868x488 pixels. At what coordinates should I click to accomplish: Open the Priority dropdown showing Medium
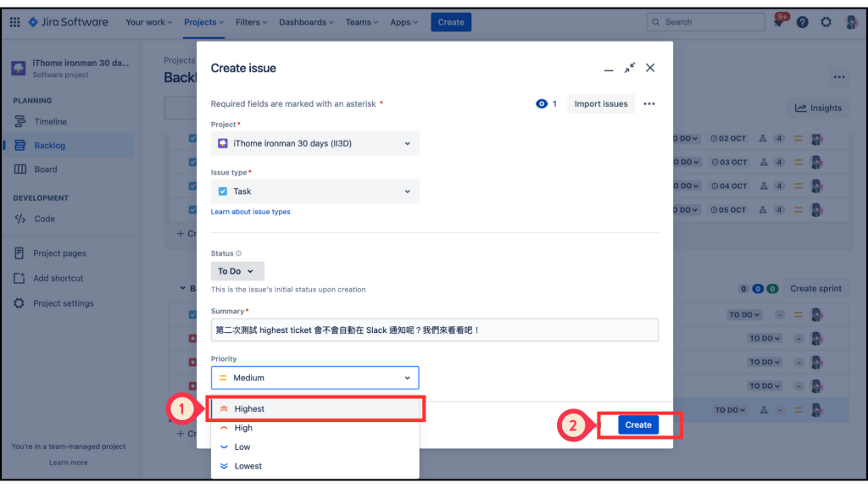tap(315, 378)
